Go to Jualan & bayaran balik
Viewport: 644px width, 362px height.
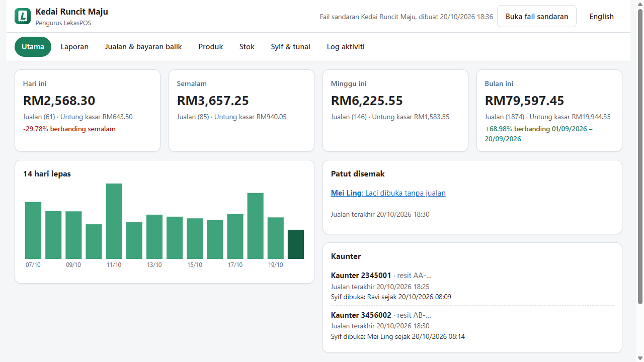point(143,47)
